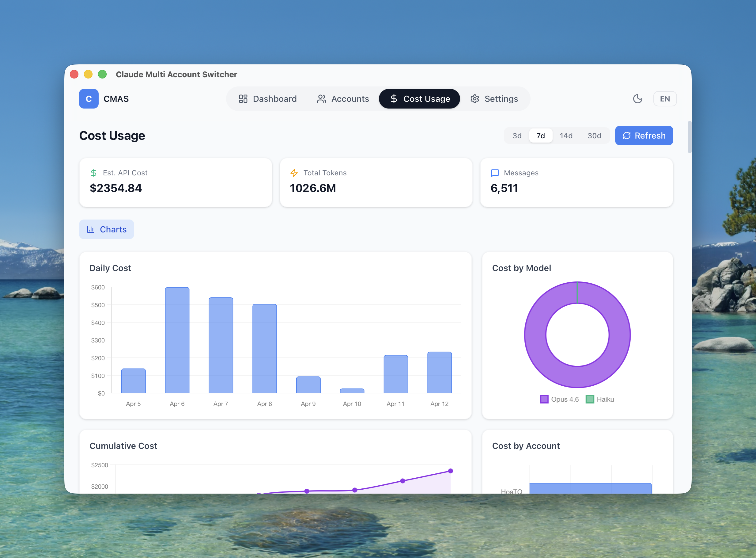The image size is (756, 558).
Task: Select the 7d time range
Action: 541,136
